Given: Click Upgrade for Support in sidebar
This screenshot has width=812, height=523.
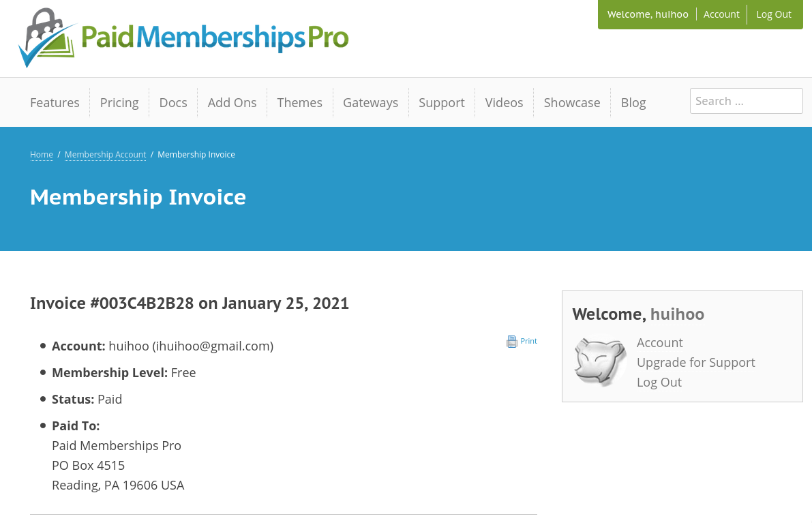Looking at the screenshot, I should tap(695, 362).
